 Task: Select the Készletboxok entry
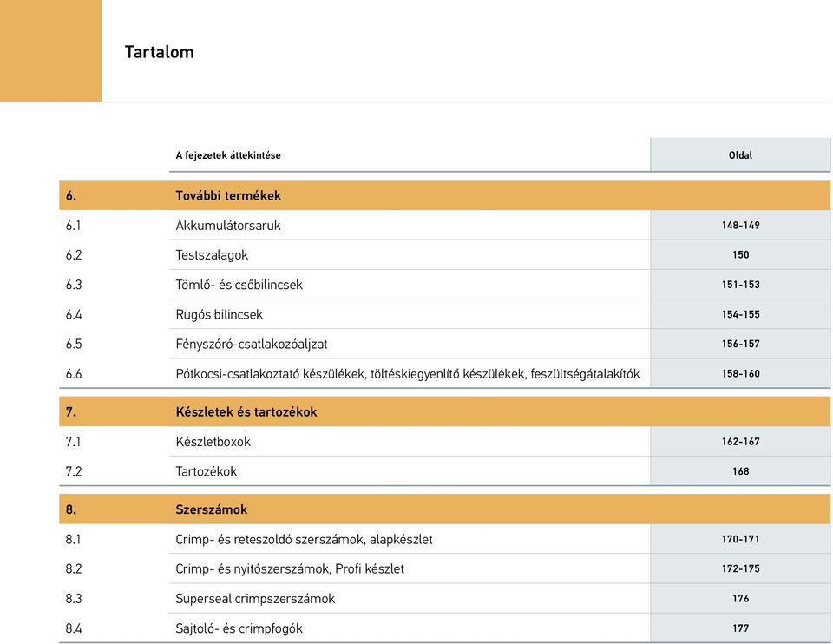tap(213, 442)
